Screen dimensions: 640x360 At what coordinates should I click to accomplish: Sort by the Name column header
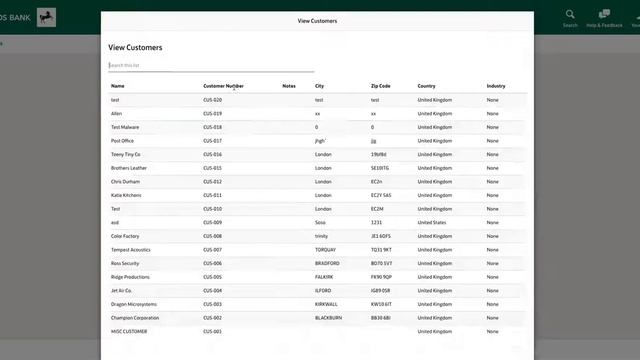pyautogui.click(x=118, y=86)
